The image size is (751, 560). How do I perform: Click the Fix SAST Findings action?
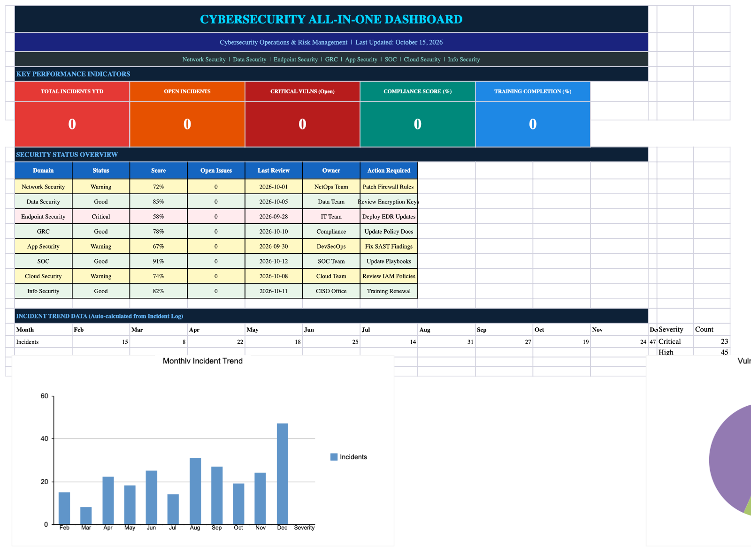[x=389, y=246]
